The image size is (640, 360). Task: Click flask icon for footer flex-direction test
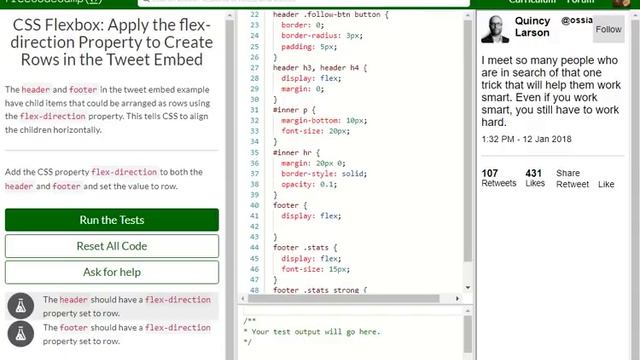pos(20,334)
